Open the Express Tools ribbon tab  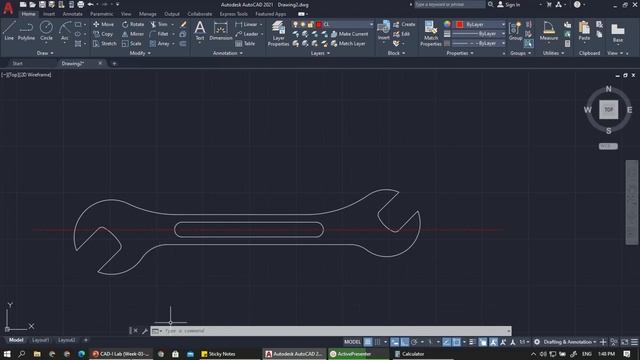[233, 14]
